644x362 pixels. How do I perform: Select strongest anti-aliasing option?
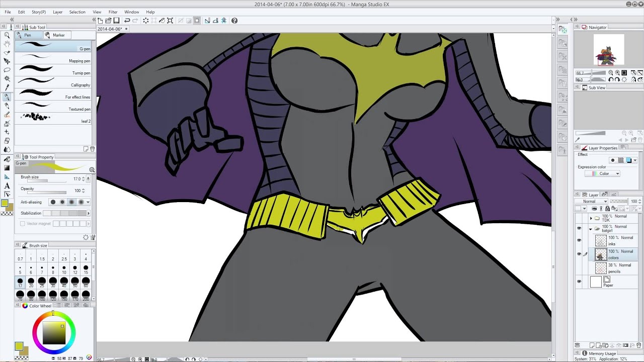tap(81, 202)
